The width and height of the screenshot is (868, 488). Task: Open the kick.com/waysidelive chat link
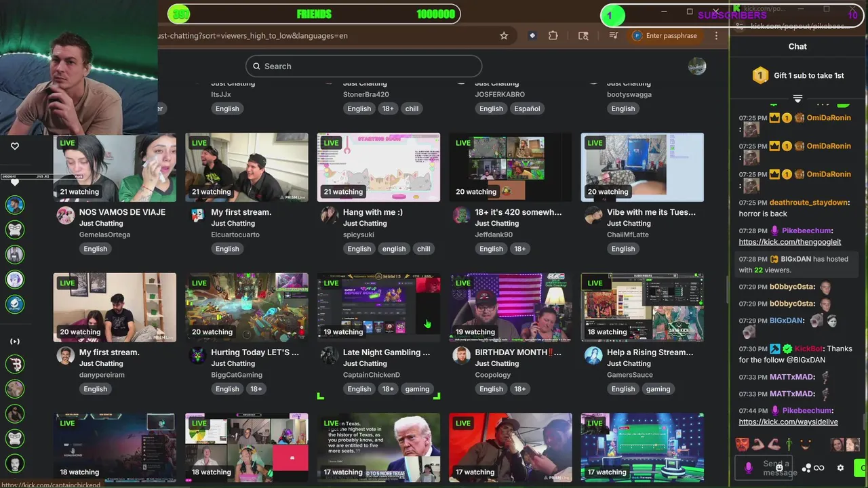click(788, 422)
